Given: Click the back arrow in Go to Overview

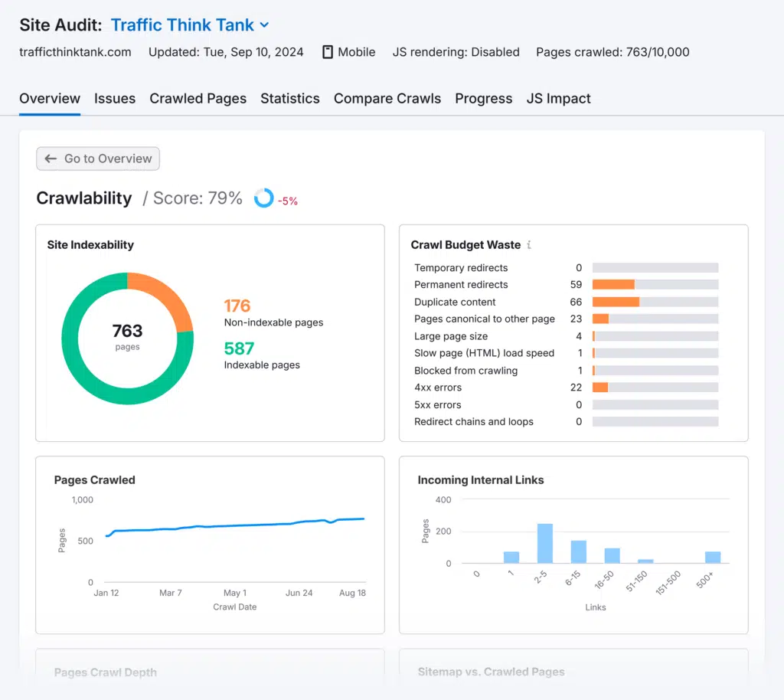Looking at the screenshot, I should pyautogui.click(x=51, y=159).
